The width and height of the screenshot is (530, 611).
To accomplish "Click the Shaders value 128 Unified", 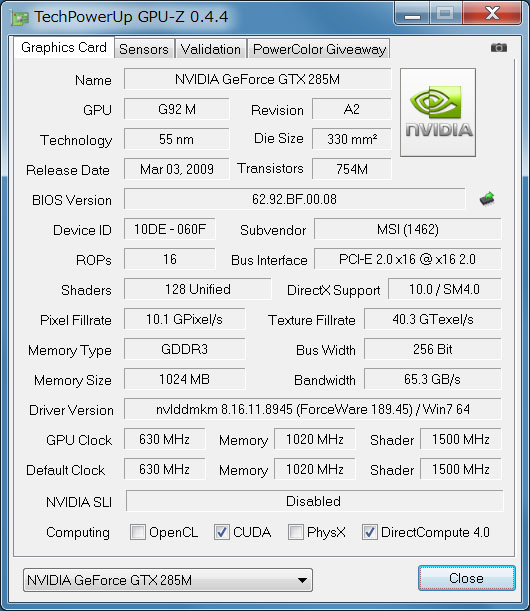I will click(198, 289).
